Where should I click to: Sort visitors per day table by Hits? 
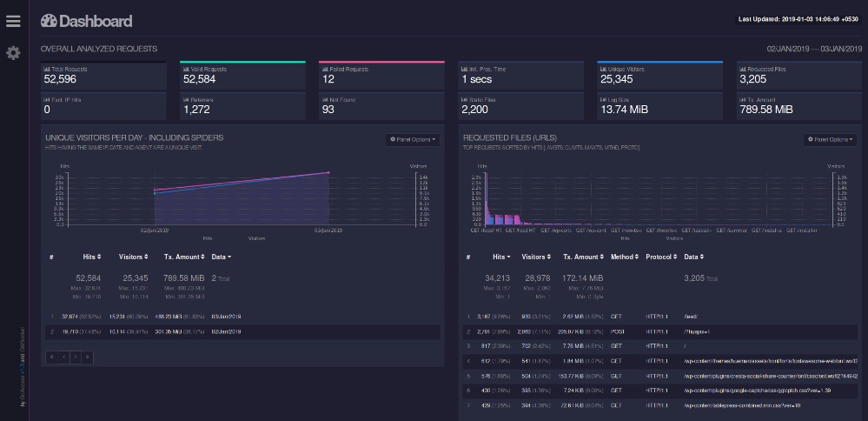91,257
